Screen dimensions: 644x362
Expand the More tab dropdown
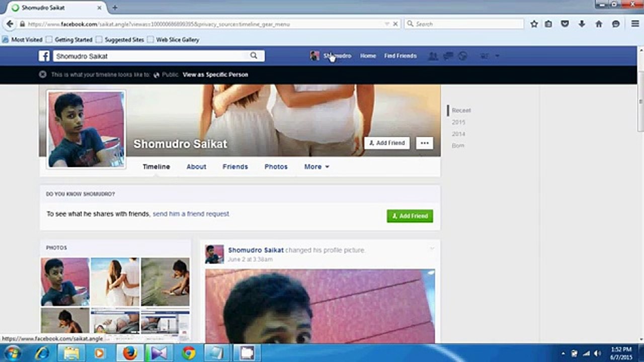coord(316,166)
